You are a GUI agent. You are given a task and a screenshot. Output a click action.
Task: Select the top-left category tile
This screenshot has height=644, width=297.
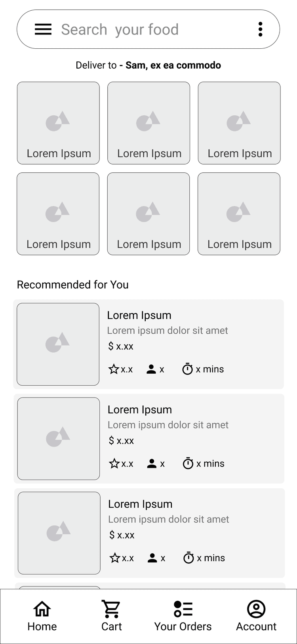[x=58, y=123]
